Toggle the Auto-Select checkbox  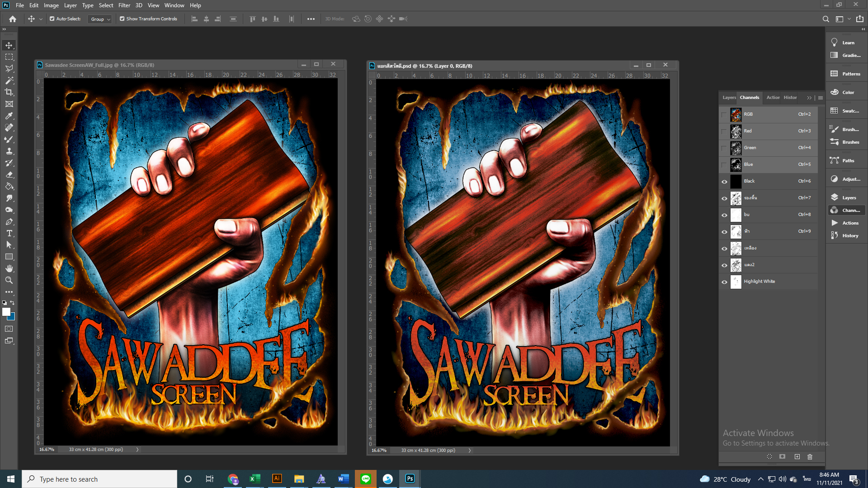[52, 19]
